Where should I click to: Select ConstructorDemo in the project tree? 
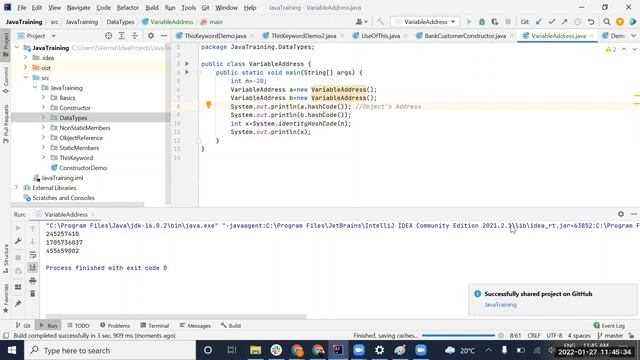click(83, 168)
